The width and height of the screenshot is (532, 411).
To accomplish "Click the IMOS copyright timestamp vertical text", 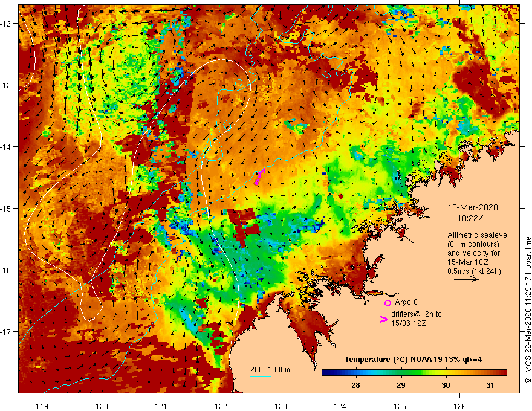I will tap(528, 310).
